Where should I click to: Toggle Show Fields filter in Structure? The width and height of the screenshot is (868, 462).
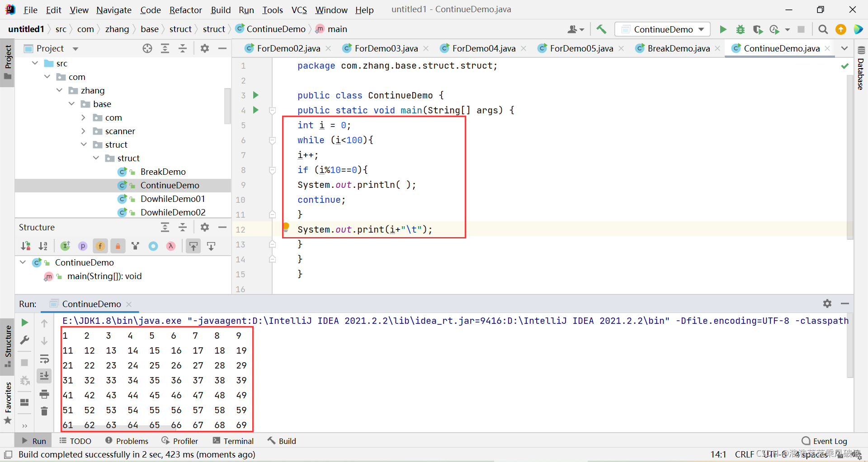click(100, 246)
